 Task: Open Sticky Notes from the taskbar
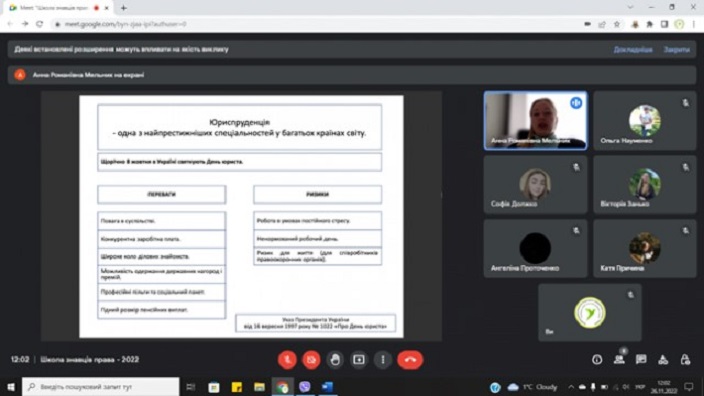click(x=237, y=387)
